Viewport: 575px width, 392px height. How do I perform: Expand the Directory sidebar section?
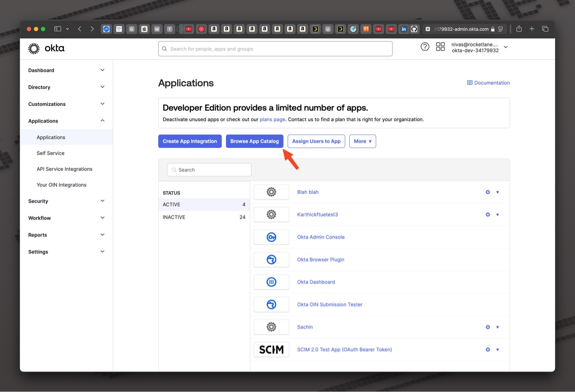coord(103,87)
